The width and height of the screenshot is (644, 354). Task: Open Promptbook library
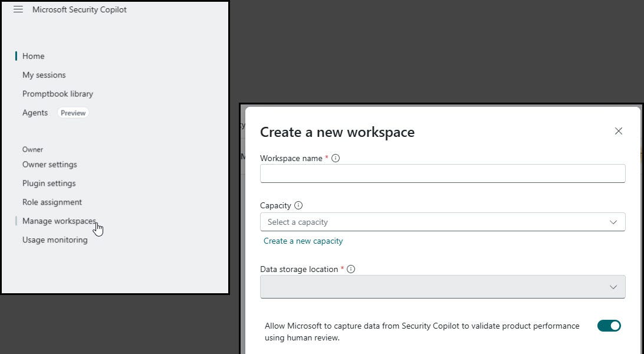[58, 94]
